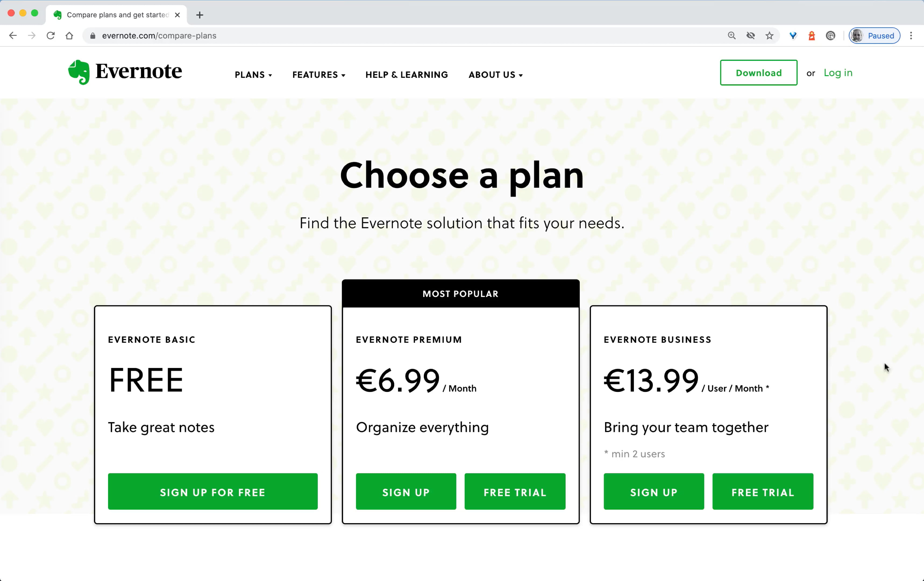924x581 pixels.
Task: Bookmark this page with the star icon
Action: [x=769, y=36]
